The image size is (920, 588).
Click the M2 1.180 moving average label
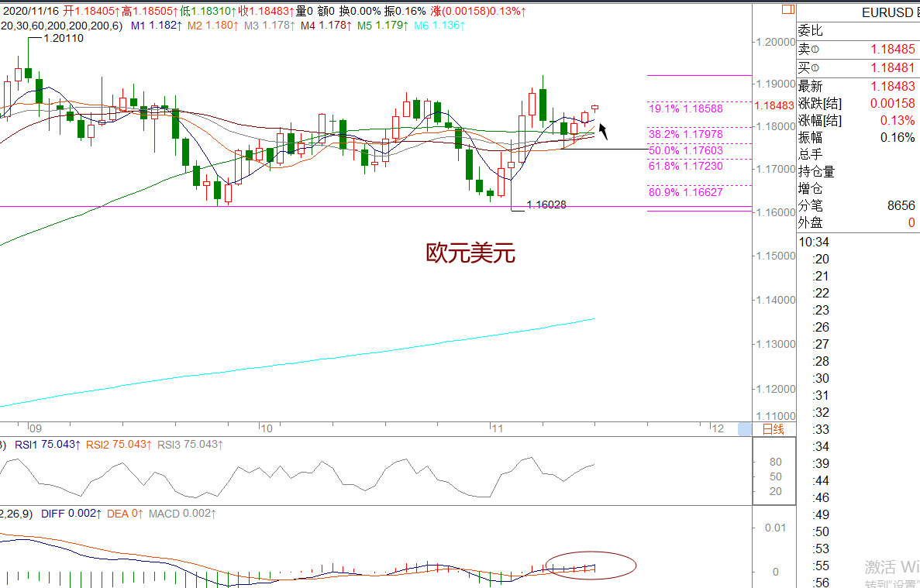point(213,26)
